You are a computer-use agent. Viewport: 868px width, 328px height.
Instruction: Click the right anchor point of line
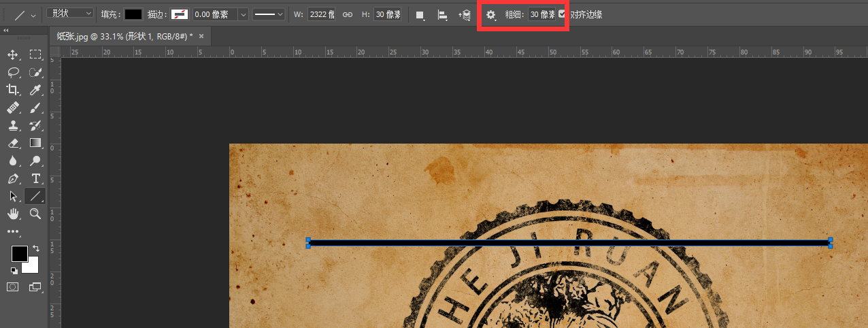click(831, 242)
